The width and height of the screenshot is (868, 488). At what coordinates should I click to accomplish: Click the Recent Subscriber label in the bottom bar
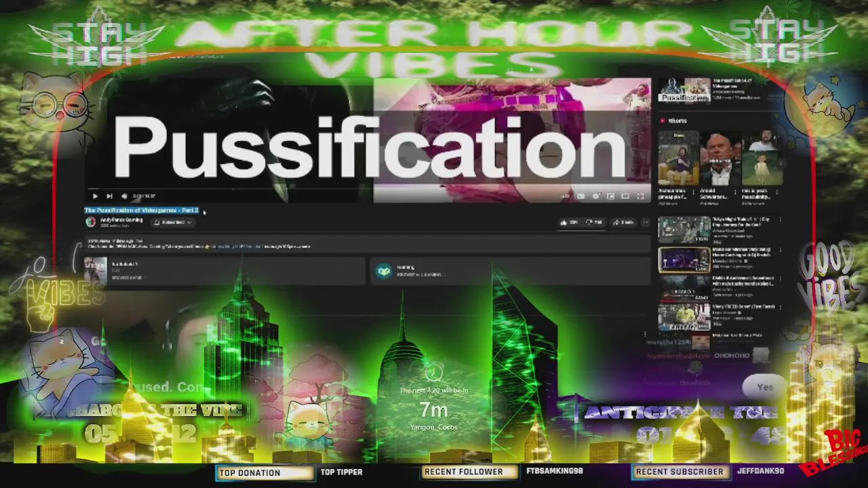pos(679,472)
